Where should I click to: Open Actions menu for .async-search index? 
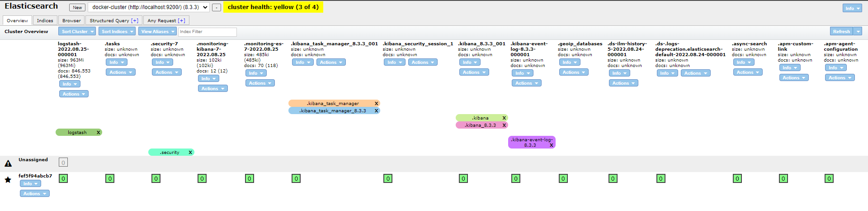(748, 72)
